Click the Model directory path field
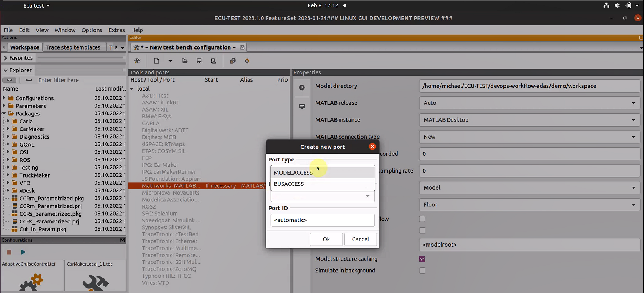Screen dimensions: 644x293 529,86
